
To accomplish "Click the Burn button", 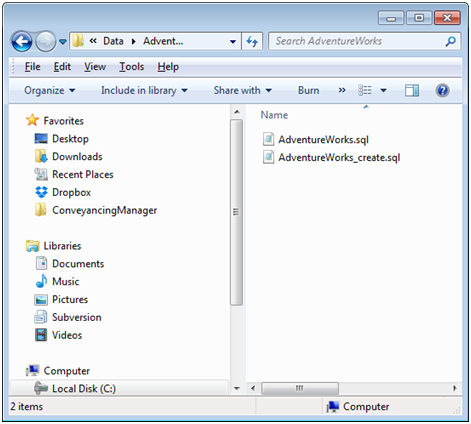I will pos(308,90).
